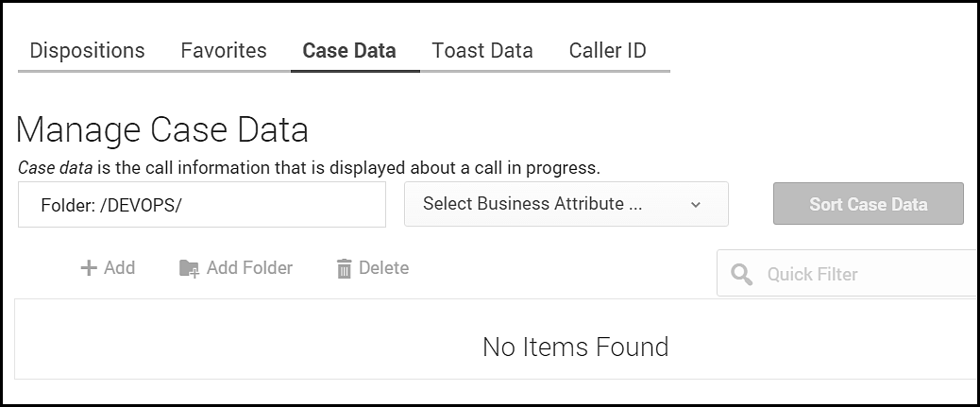Screen dimensions: 980x407
Task: Switch to the Dispositions tab
Action: pos(87,51)
